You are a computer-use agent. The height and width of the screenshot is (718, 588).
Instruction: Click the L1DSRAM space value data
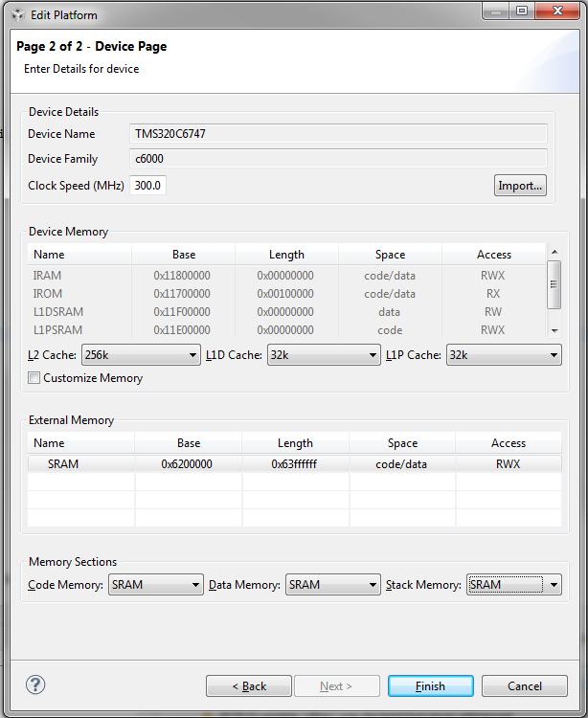(x=389, y=312)
